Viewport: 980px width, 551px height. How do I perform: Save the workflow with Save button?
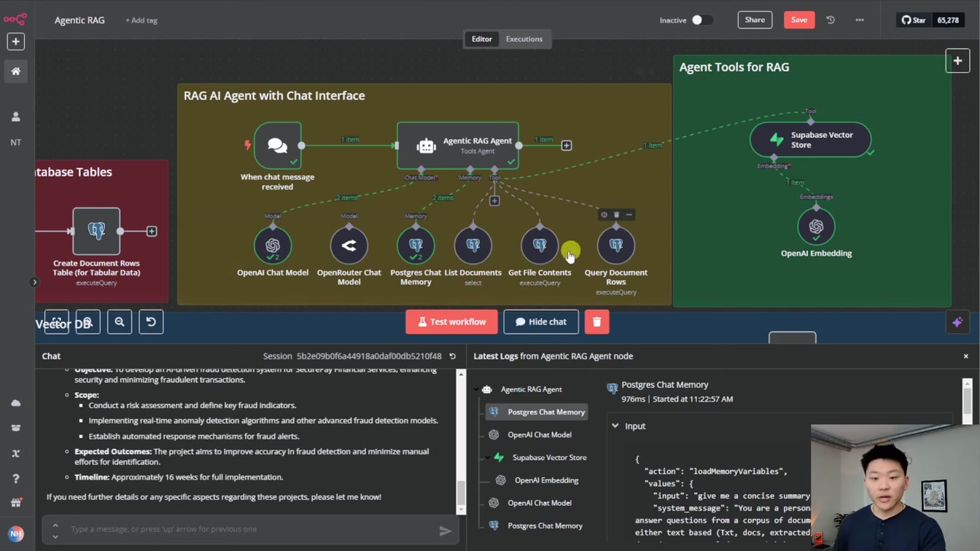799,20
